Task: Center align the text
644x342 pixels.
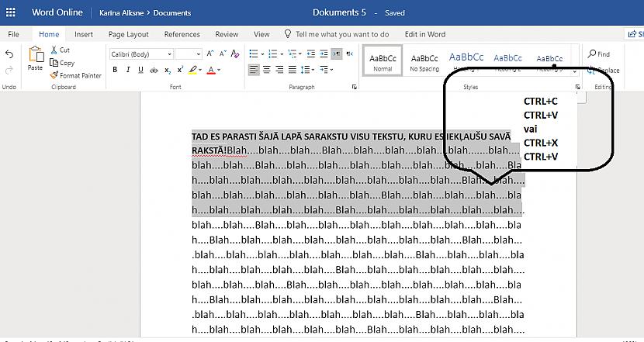Action: (267, 70)
